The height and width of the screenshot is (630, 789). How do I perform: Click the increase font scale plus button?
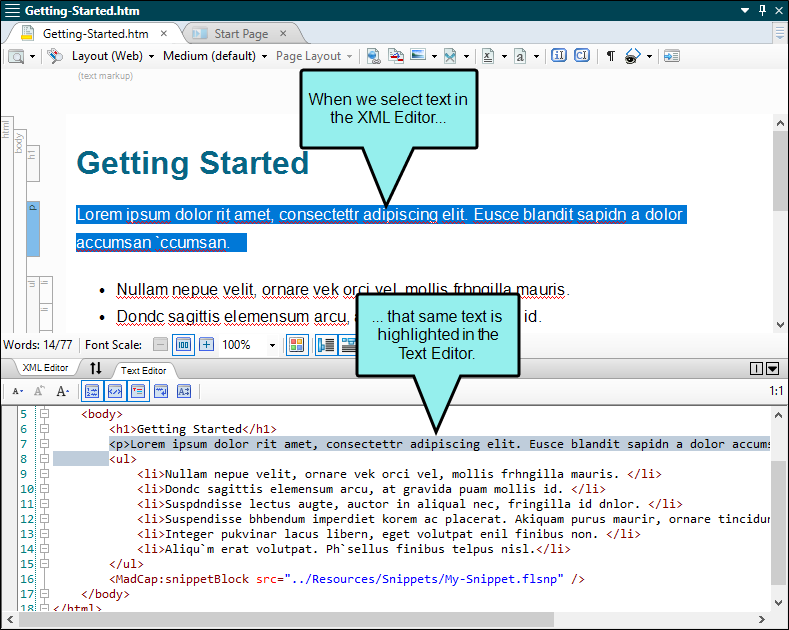pos(206,345)
